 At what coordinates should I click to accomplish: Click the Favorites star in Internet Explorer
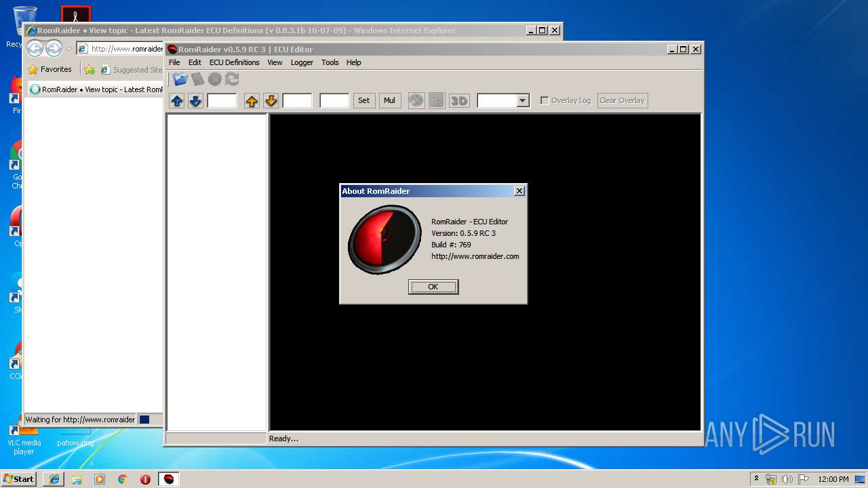click(33, 69)
